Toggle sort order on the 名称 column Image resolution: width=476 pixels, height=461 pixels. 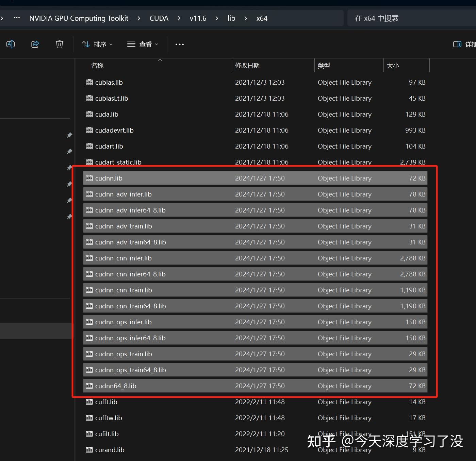tap(97, 65)
